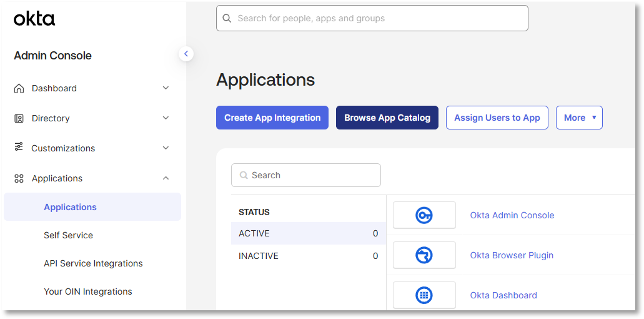
Task: Click the Customizations sliders icon
Action: click(19, 147)
